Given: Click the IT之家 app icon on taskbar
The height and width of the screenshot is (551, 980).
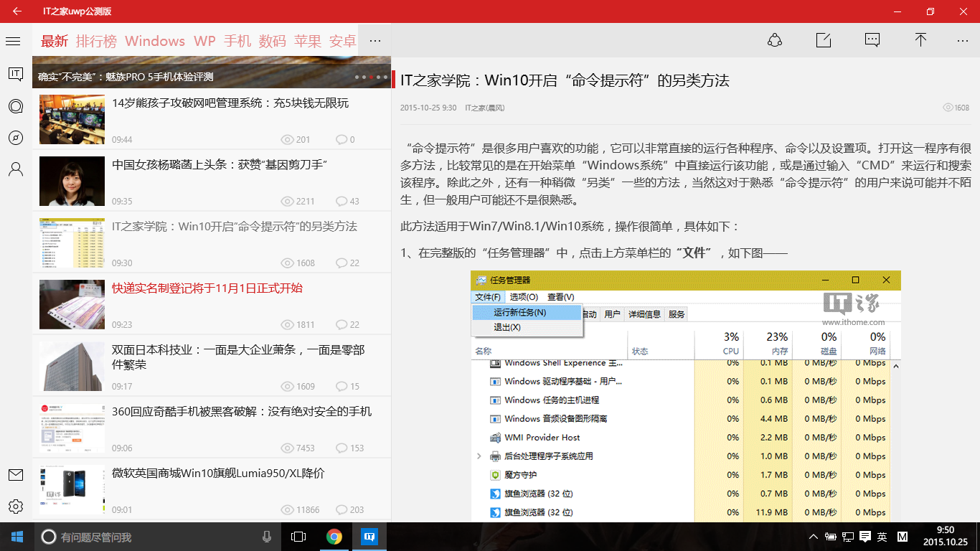Looking at the screenshot, I should [x=369, y=537].
